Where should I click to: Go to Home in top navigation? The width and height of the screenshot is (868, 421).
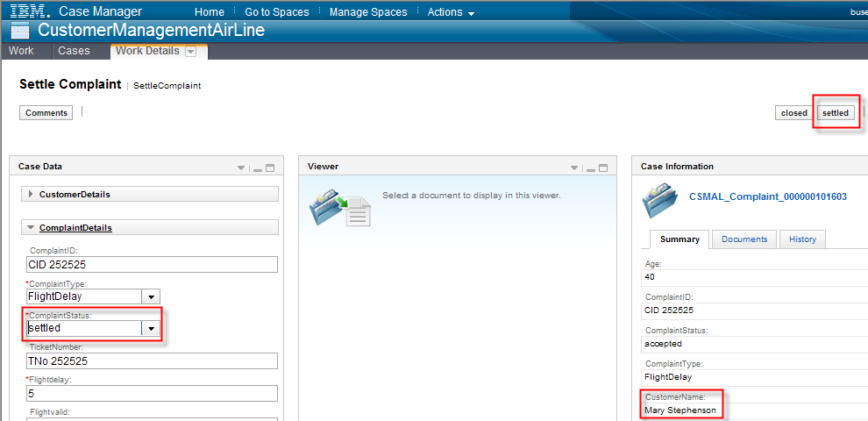click(x=210, y=11)
